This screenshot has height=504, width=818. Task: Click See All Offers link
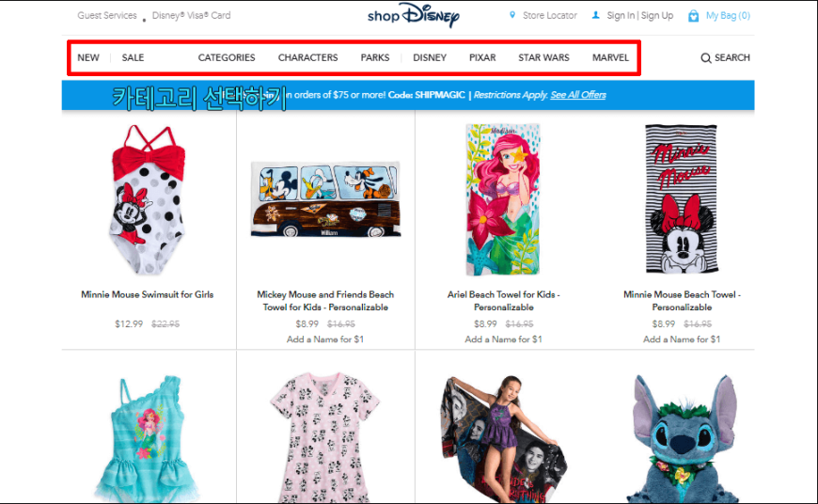[x=578, y=94]
